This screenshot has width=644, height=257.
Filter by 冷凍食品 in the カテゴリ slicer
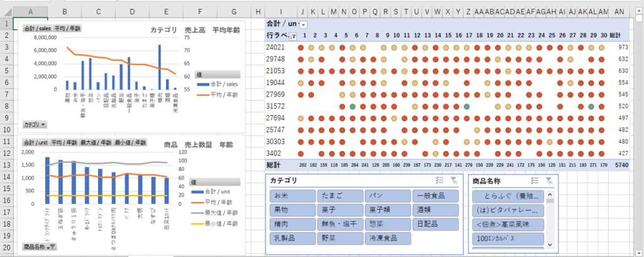pyautogui.click(x=387, y=238)
